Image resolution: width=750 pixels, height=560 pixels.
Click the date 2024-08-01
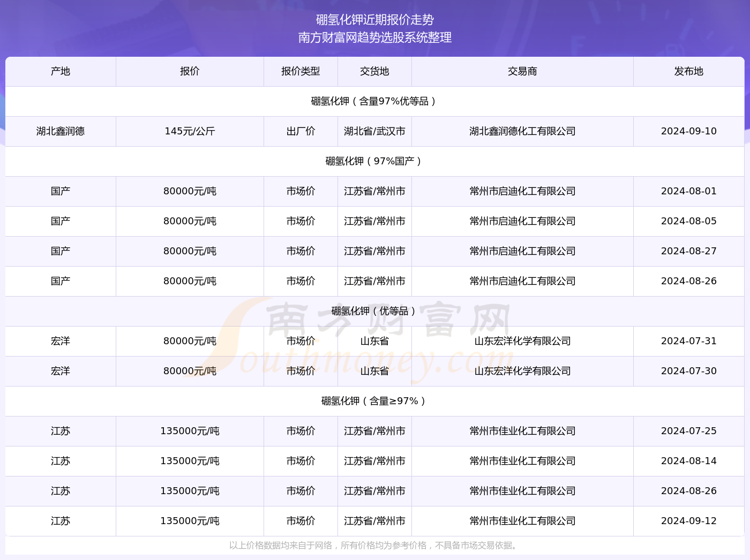689,191
